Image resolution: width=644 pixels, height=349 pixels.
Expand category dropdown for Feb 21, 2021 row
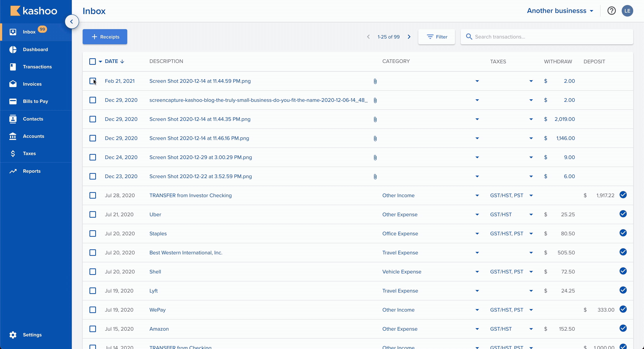pos(477,81)
